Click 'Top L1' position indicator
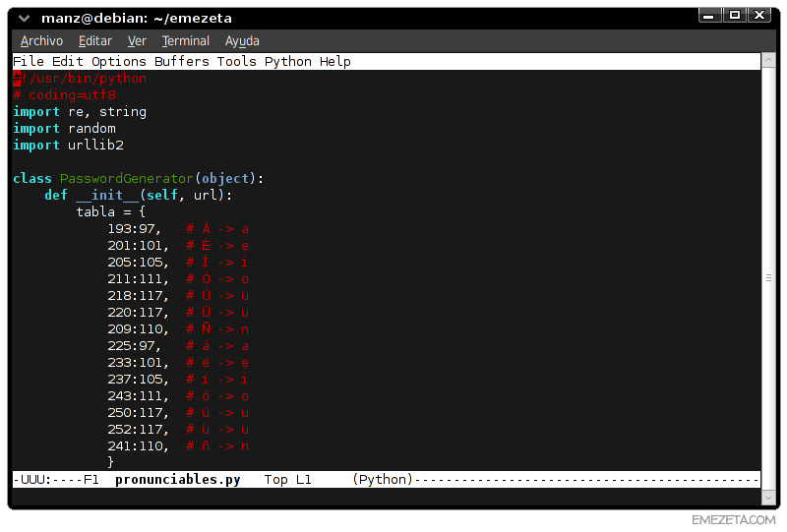This screenshot has width=787, height=532. click(x=287, y=479)
